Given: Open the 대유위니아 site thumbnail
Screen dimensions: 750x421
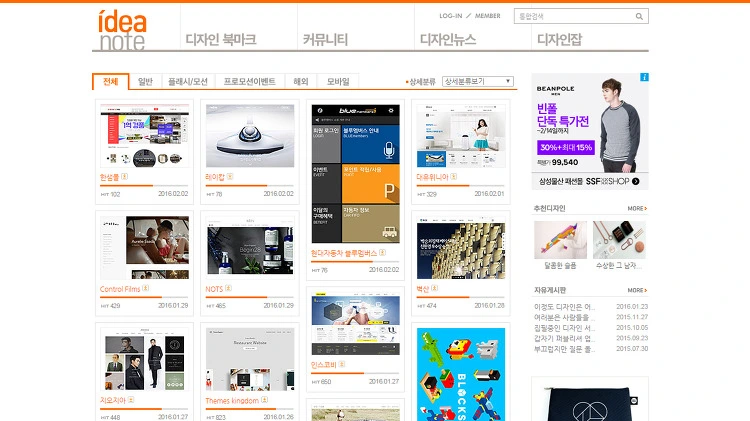Looking at the screenshot, I should (x=461, y=136).
